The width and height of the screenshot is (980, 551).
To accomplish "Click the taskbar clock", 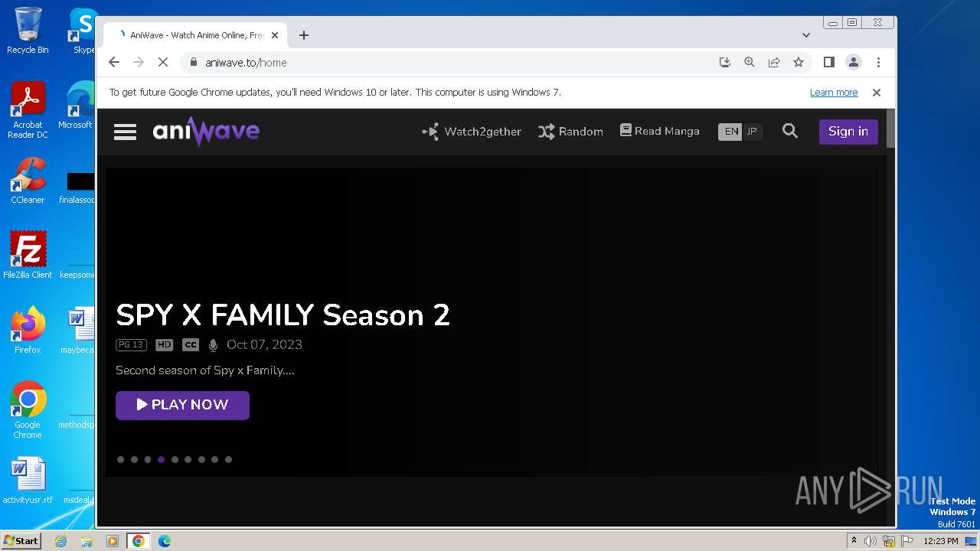I will (x=941, y=541).
